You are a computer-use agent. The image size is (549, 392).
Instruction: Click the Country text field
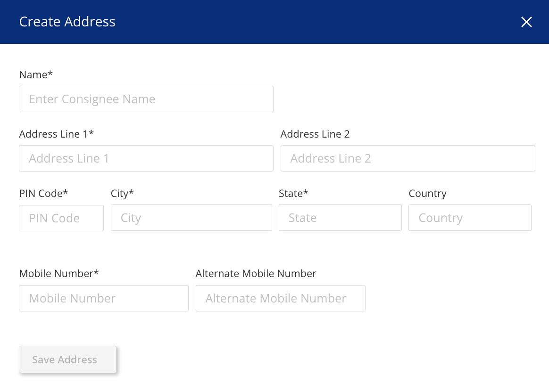[470, 218]
